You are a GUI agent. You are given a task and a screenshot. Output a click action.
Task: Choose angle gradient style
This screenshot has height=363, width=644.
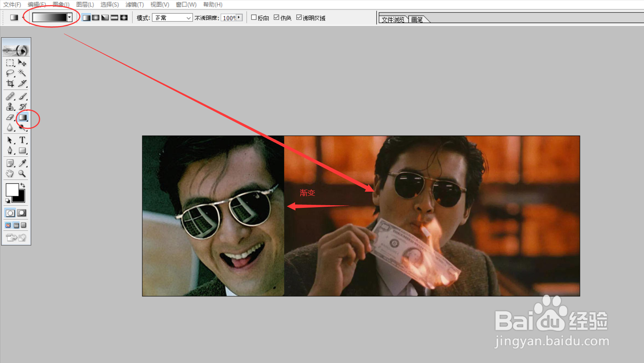click(105, 18)
